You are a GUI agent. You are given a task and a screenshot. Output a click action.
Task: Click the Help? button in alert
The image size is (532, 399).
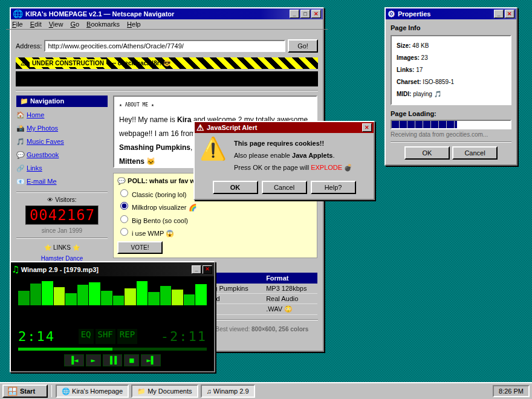tap(333, 187)
